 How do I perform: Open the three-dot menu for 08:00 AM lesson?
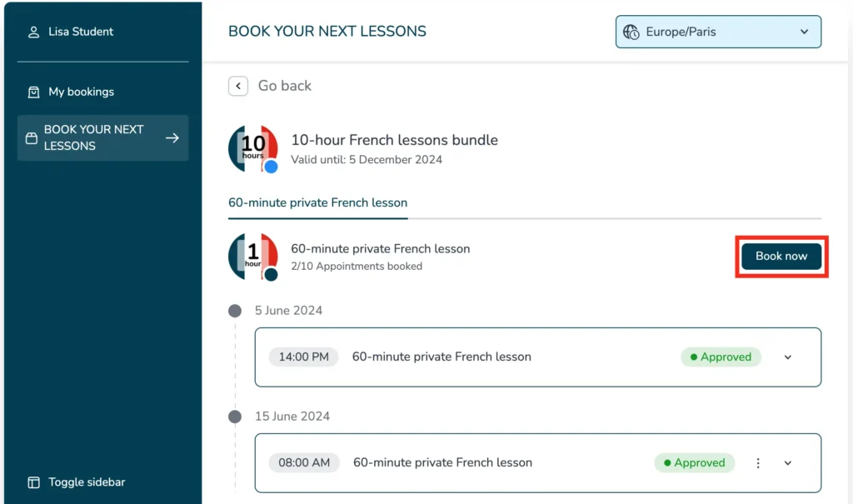[x=758, y=463]
